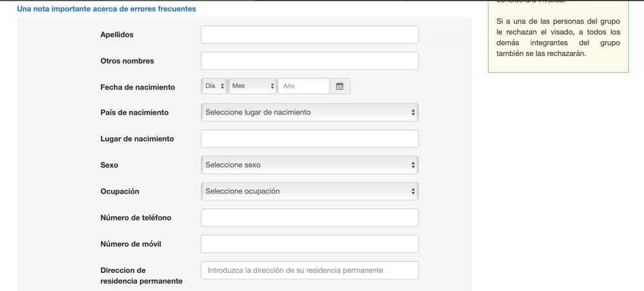The image size is (644, 291).
Task: Click the 'Direccion de residencia permanente' label
Action: (x=141, y=276)
